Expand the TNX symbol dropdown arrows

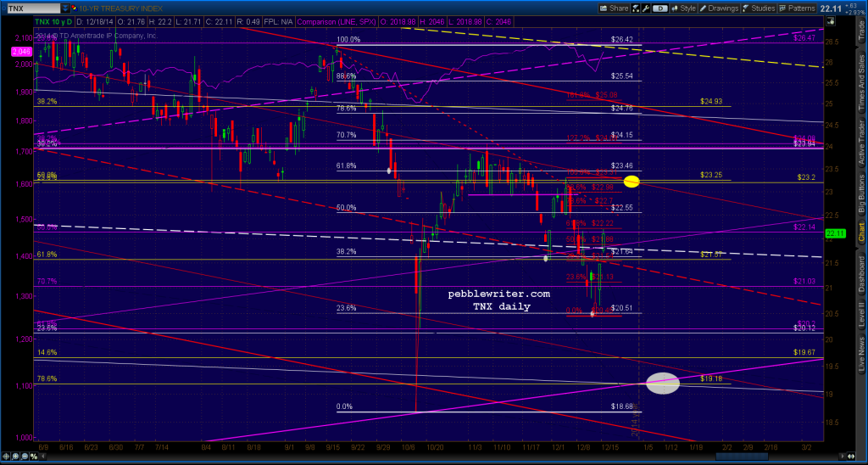point(65,8)
